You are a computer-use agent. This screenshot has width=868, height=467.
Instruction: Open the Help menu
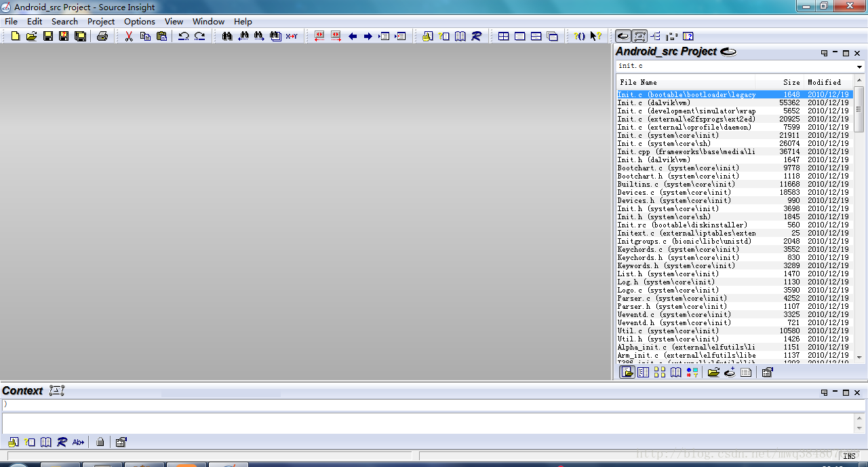click(243, 21)
